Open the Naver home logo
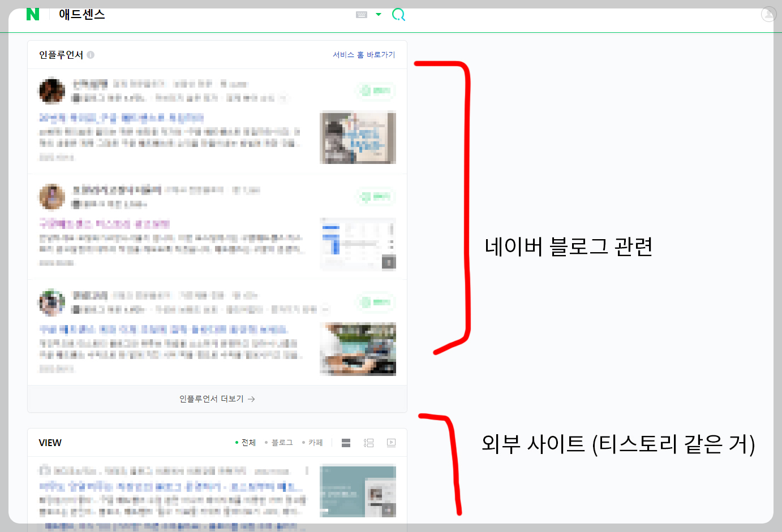The image size is (782, 532). click(33, 14)
